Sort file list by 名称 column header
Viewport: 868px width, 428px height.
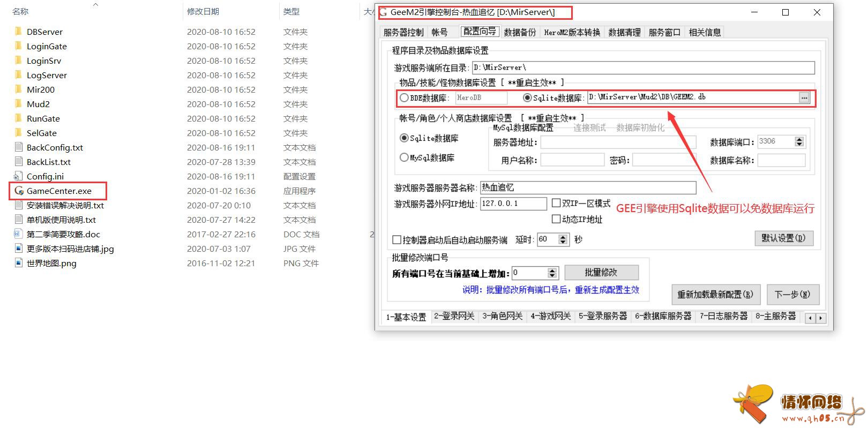[21, 11]
